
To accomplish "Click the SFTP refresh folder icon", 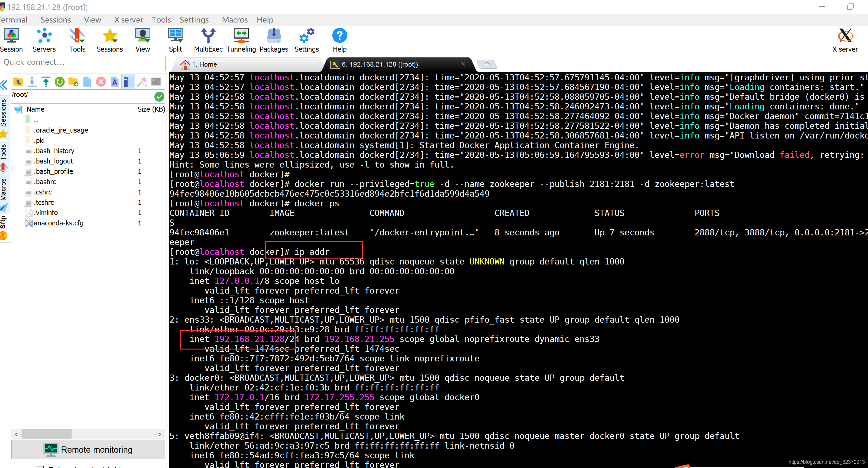I will click(x=60, y=82).
